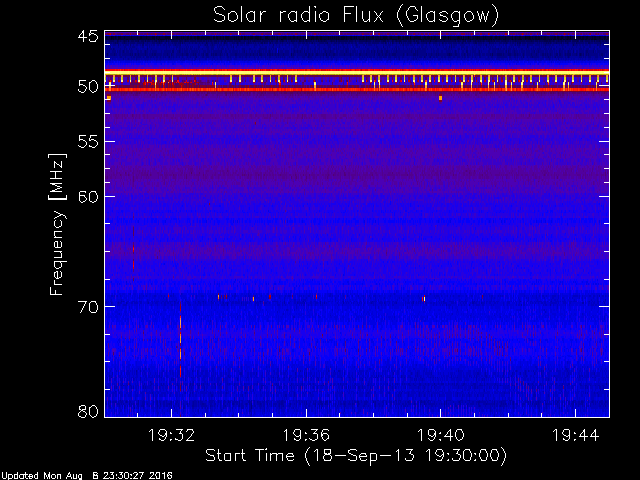Select the 70 frequency tick label
The image size is (640, 480).
(88, 307)
